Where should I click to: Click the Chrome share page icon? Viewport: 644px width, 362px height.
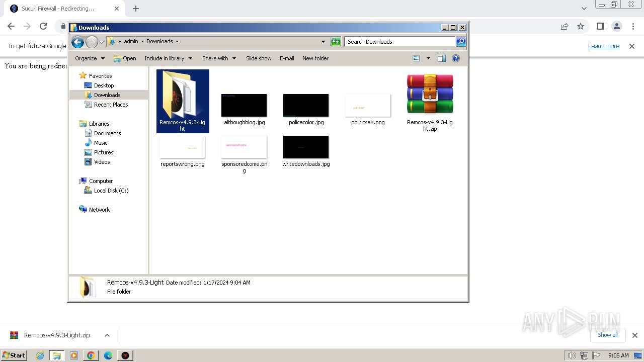point(565,26)
